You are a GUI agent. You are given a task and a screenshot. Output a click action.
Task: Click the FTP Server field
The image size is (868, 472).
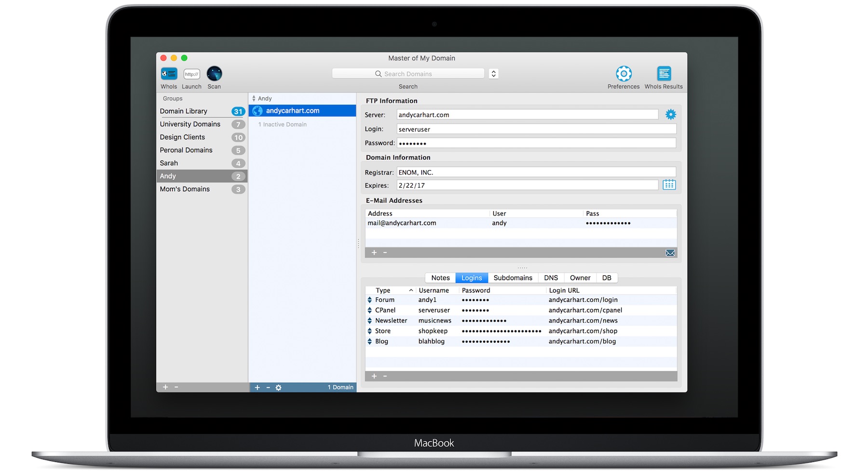click(x=528, y=115)
